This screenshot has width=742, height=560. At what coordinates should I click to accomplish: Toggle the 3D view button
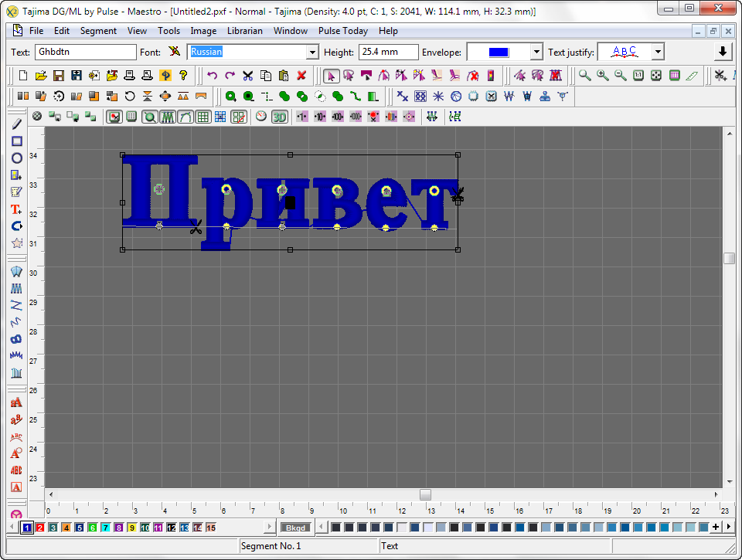click(x=279, y=117)
